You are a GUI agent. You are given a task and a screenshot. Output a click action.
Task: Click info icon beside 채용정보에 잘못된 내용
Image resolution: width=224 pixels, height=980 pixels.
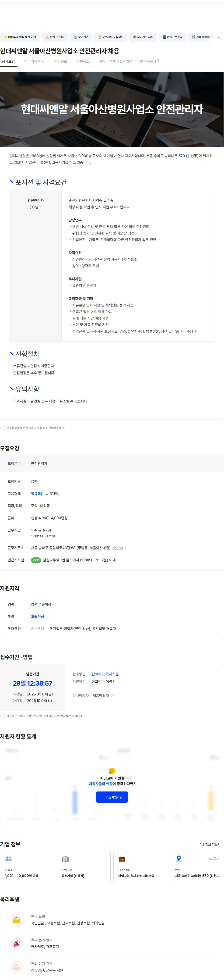coord(3,428)
